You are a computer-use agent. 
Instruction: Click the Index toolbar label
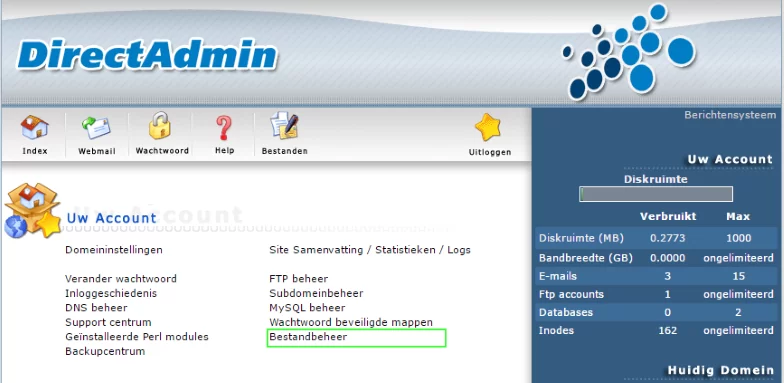pyautogui.click(x=34, y=151)
